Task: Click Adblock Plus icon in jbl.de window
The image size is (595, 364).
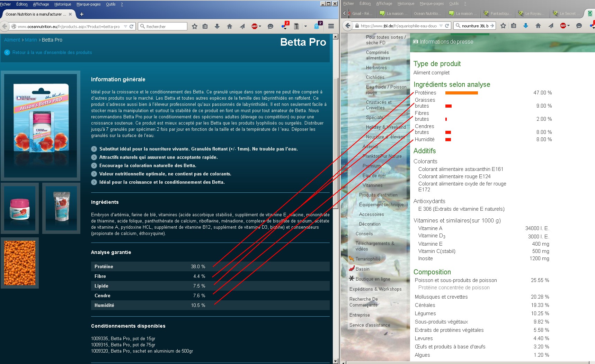Action: pos(563,26)
